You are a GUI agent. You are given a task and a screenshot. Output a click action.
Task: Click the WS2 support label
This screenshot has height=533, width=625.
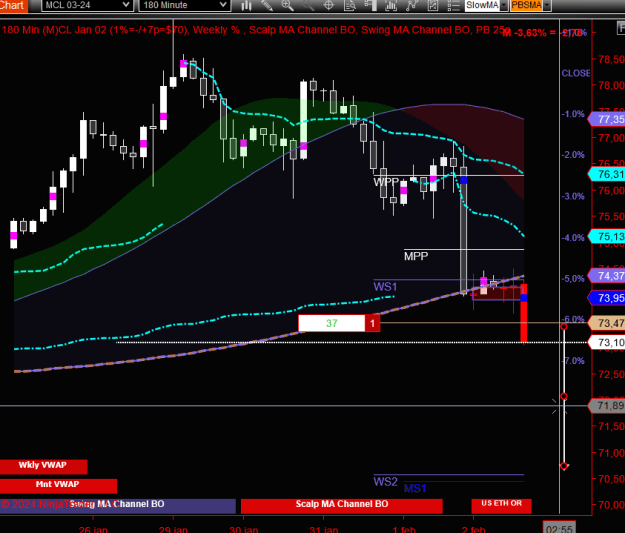(385, 482)
